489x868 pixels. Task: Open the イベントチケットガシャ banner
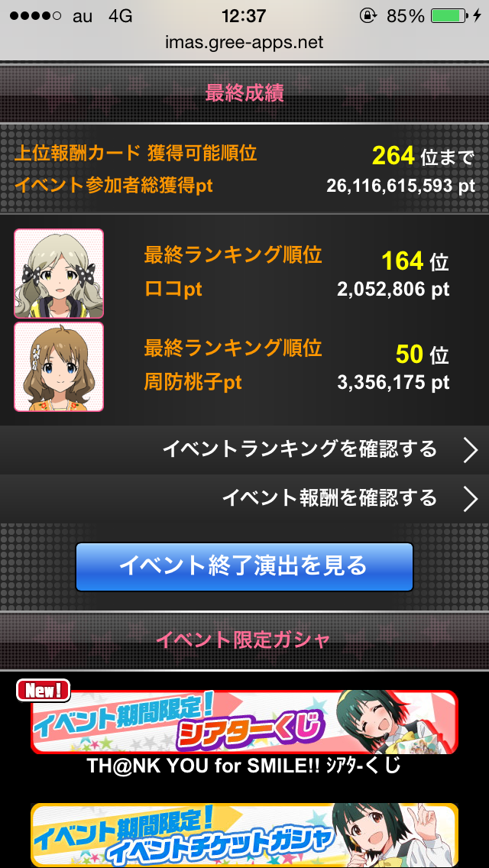tap(244, 835)
